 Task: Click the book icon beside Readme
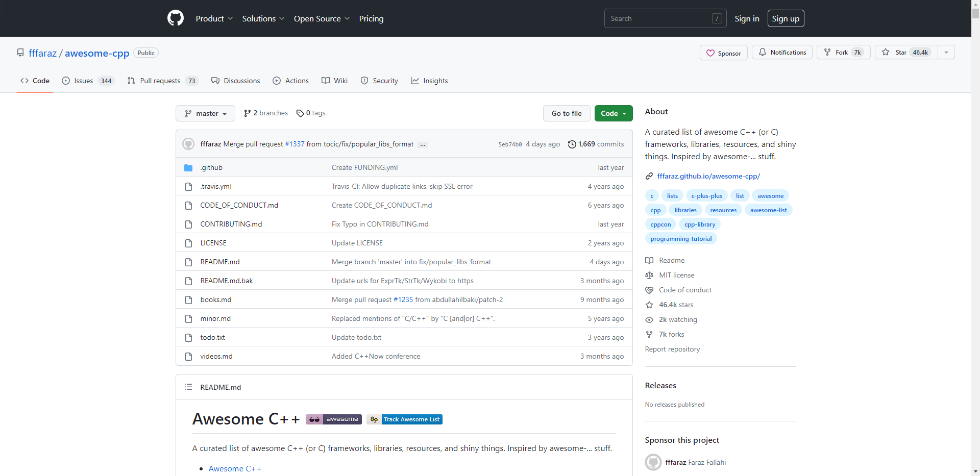pos(649,261)
